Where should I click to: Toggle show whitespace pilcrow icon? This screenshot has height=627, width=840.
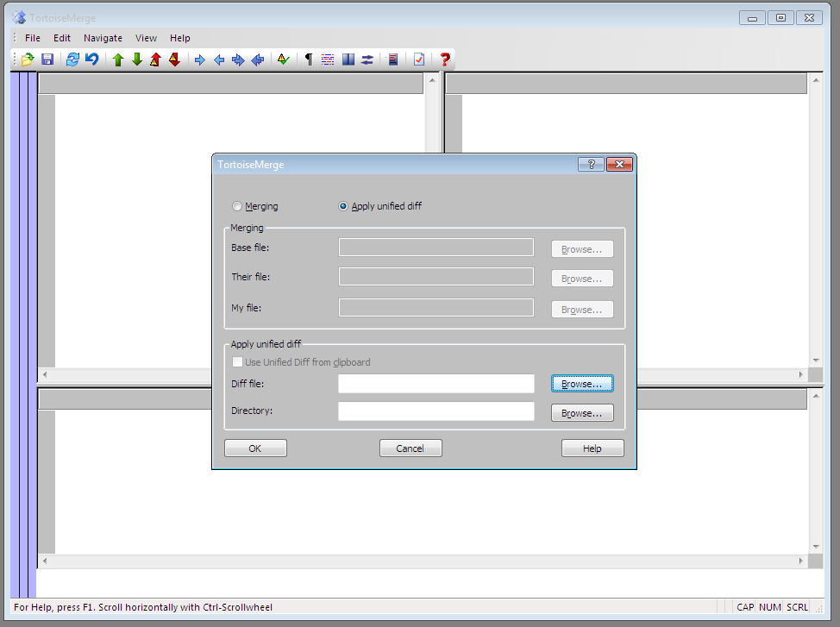pos(309,60)
